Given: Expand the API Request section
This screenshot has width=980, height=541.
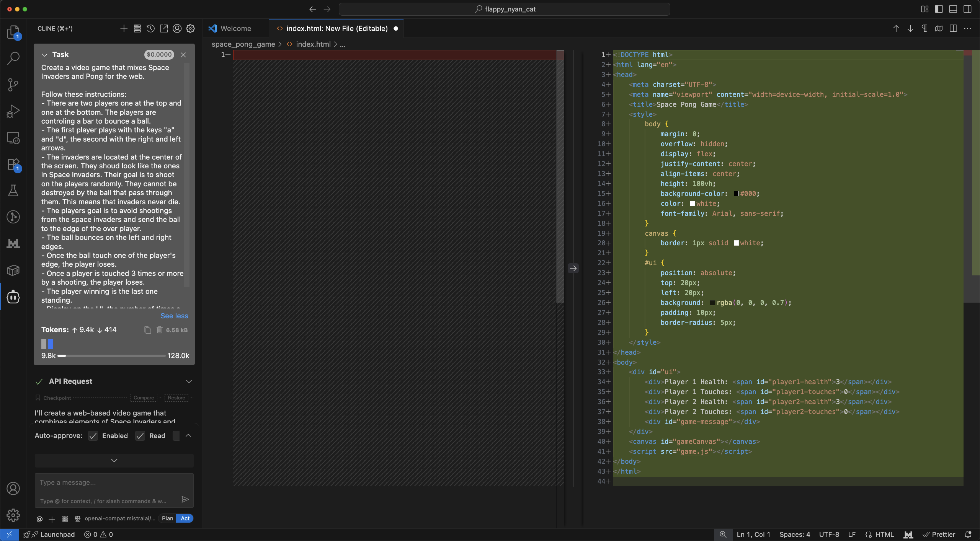Looking at the screenshot, I should click(x=189, y=381).
